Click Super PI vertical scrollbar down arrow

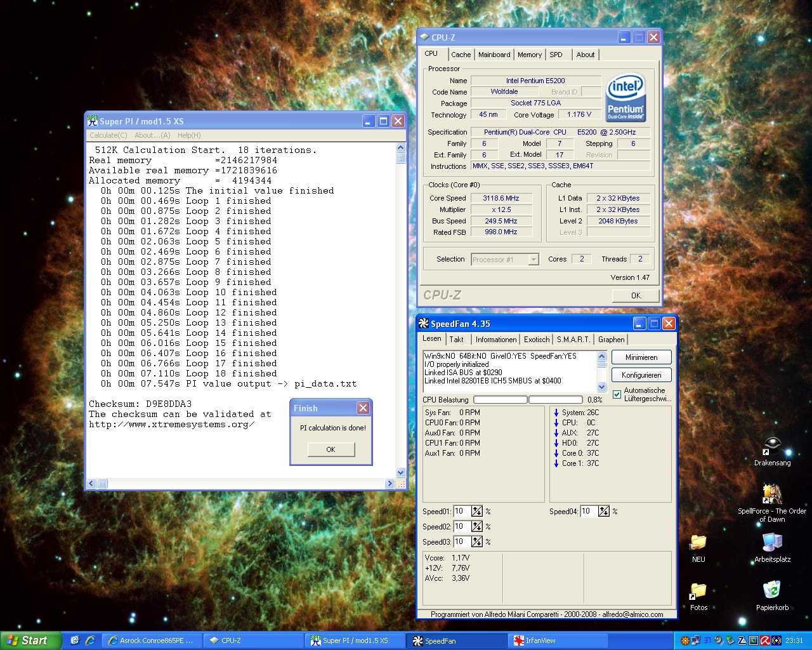(x=400, y=473)
